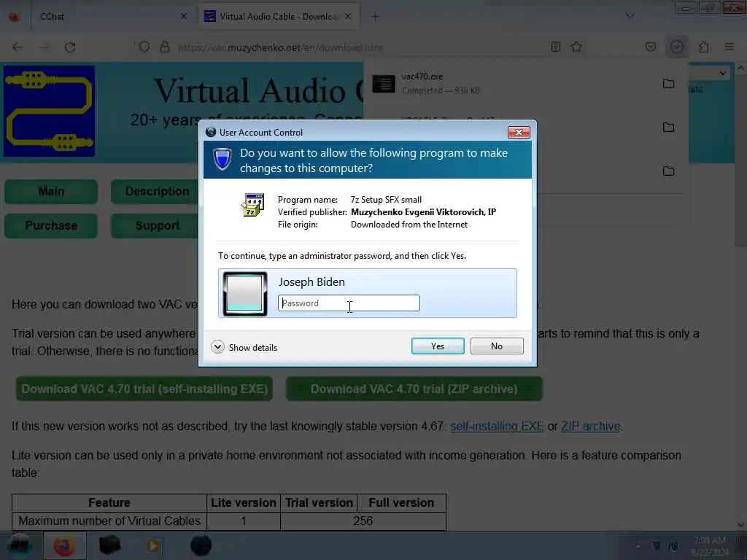Click the page vertical scrollbar
The image size is (747, 560).
741,162
